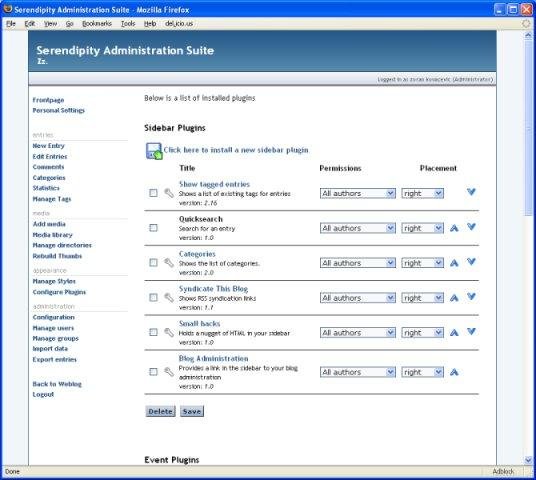The image size is (536, 480).
Task: Open the del.icio.us menu
Action: [x=179, y=24]
